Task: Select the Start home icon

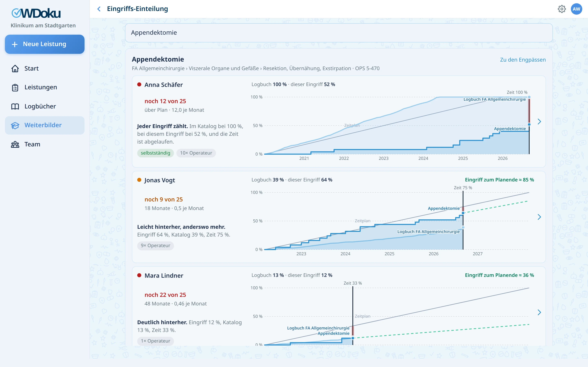Action: click(15, 69)
